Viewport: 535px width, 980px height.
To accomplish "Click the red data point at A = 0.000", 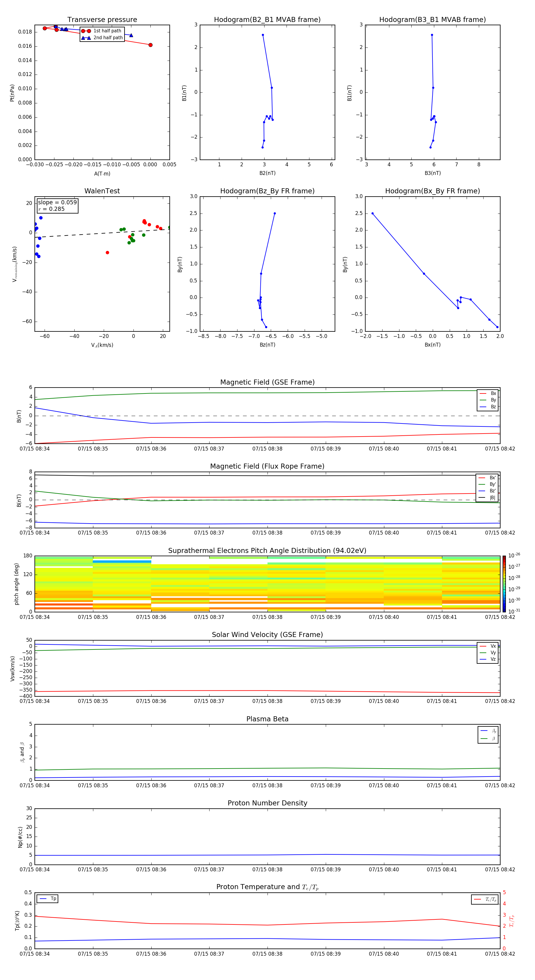I will point(150,45).
